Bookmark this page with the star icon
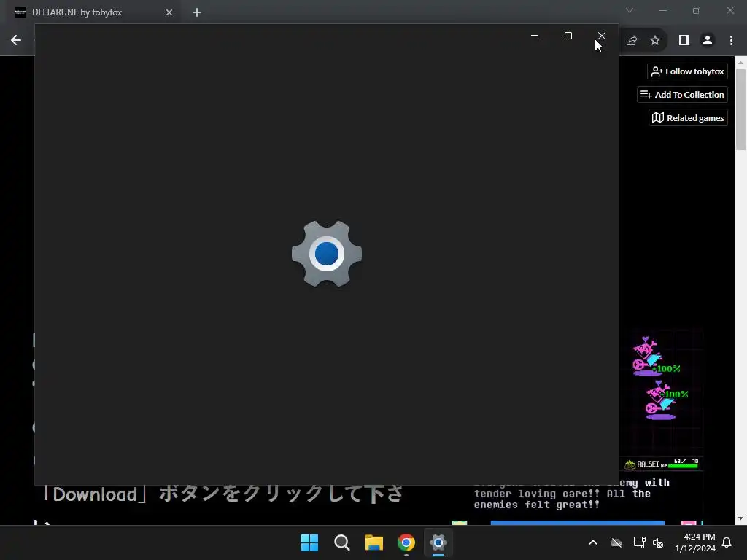Image resolution: width=747 pixels, height=560 pixels. (x=655, y=41)
